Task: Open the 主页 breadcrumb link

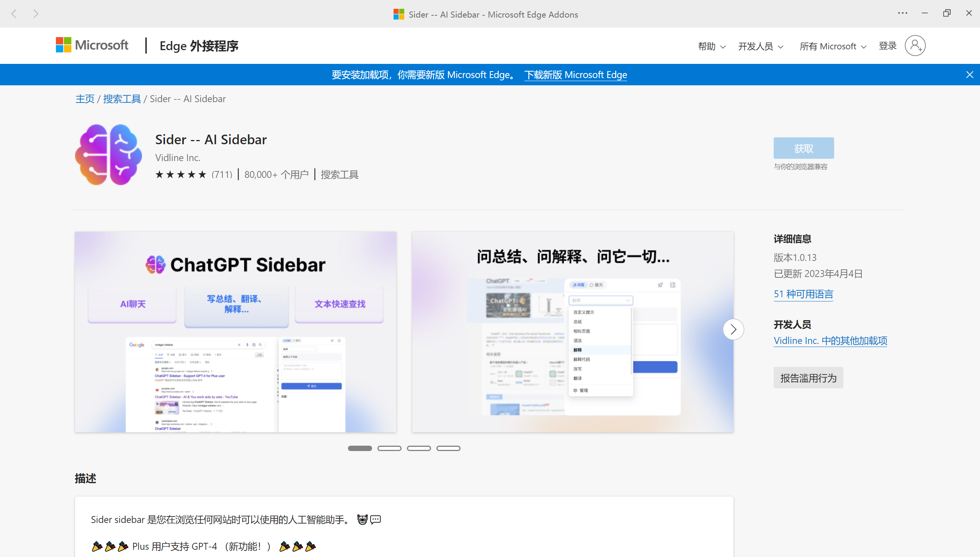Action: coord(85,99)
